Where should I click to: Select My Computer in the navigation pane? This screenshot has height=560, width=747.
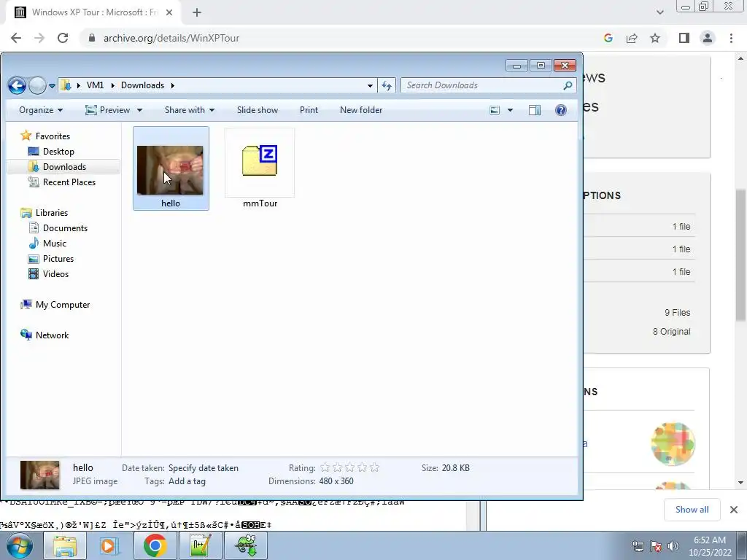coord(63,305)
